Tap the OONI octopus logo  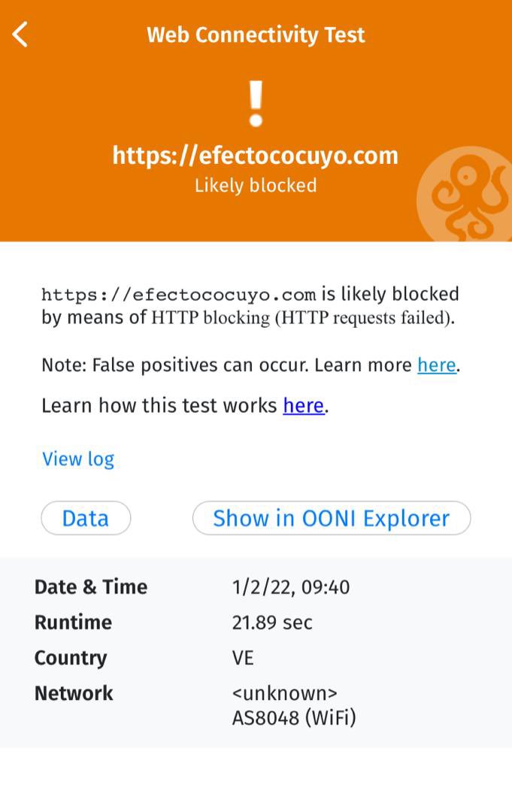pyautogui.click(x=465, y=195)
